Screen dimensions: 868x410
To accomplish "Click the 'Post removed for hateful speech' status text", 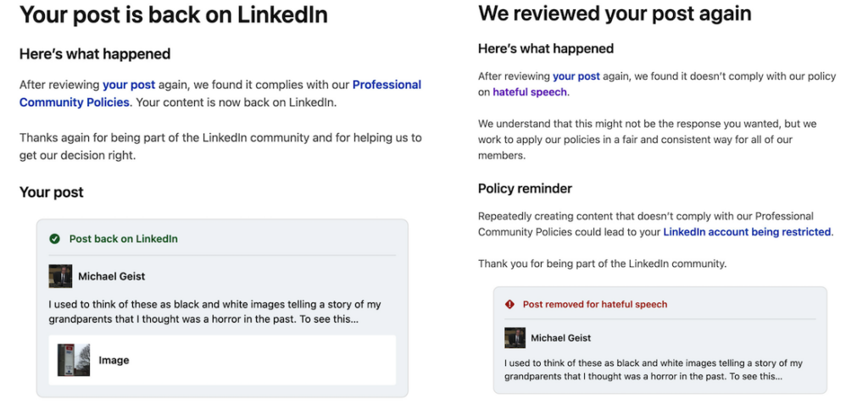I will (595, 304).
